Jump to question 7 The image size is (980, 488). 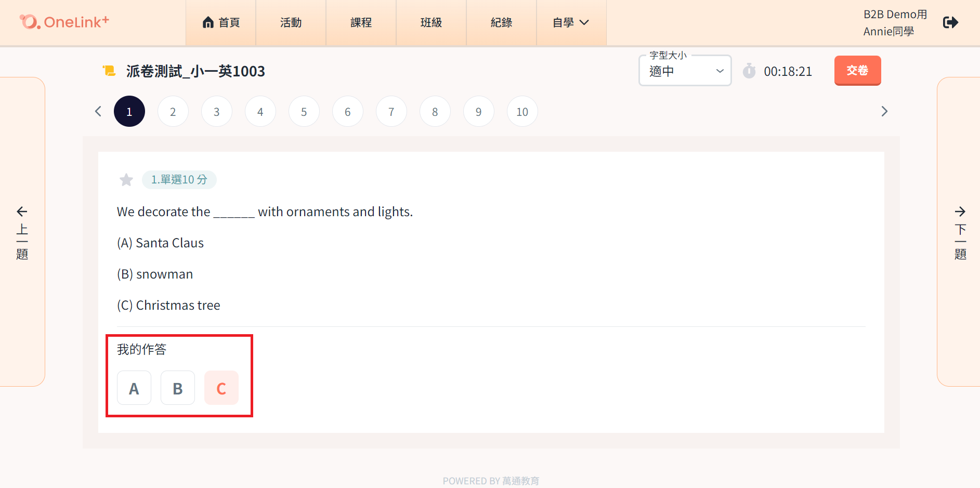391,111
